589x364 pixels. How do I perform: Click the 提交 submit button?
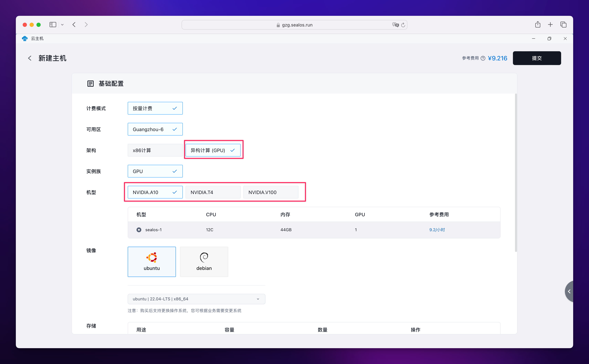(x=537, y=58)
